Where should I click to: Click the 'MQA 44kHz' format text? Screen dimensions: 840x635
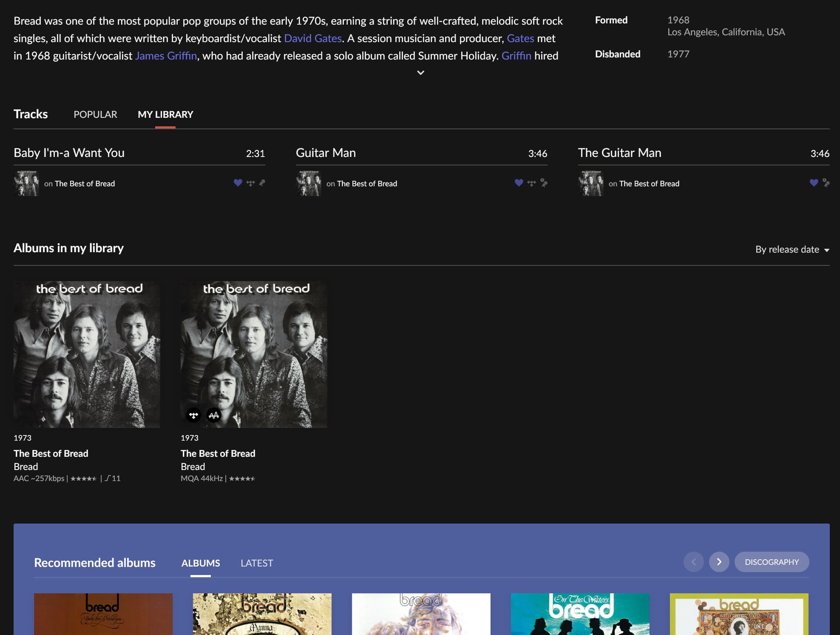(x=202, y=479)
